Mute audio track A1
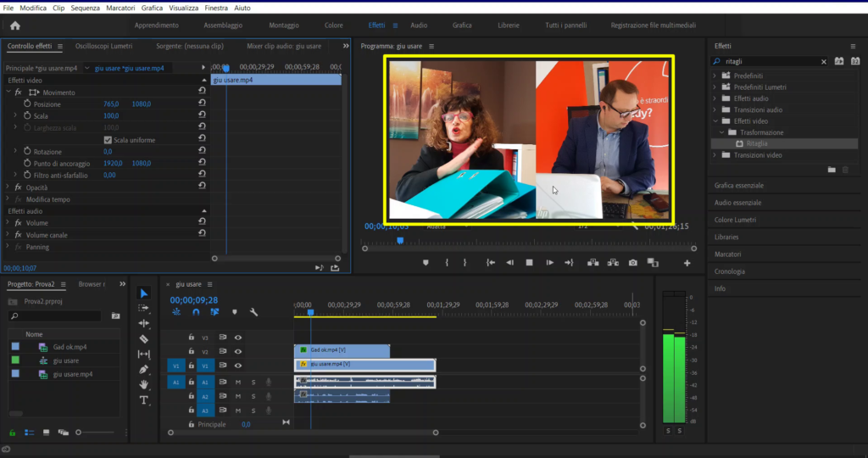This screenshot has height=458, width=868. click(238, 383)
